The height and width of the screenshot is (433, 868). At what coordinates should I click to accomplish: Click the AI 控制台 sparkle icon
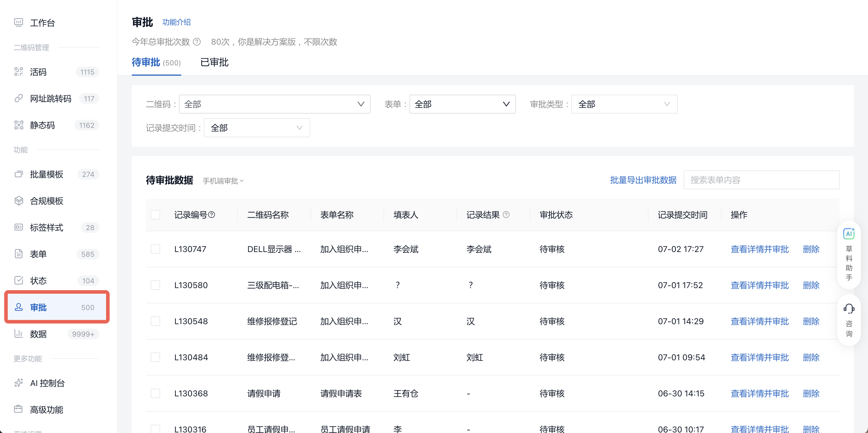coord(19,383)
